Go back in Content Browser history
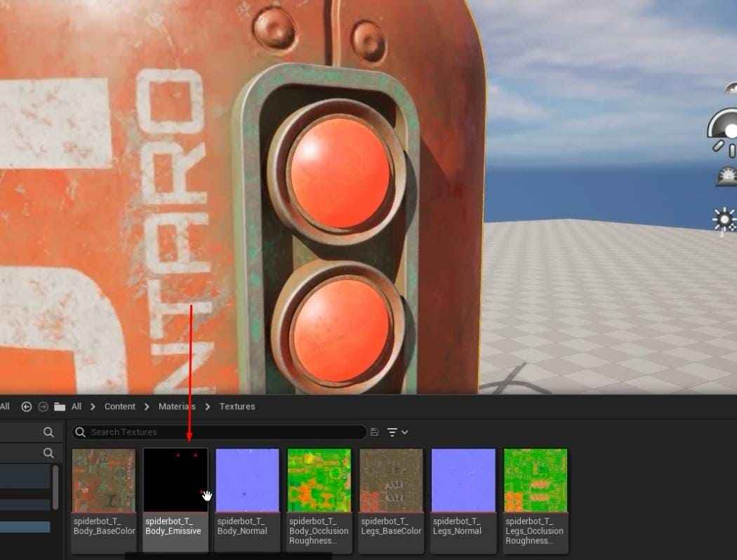 pos(27,407)
